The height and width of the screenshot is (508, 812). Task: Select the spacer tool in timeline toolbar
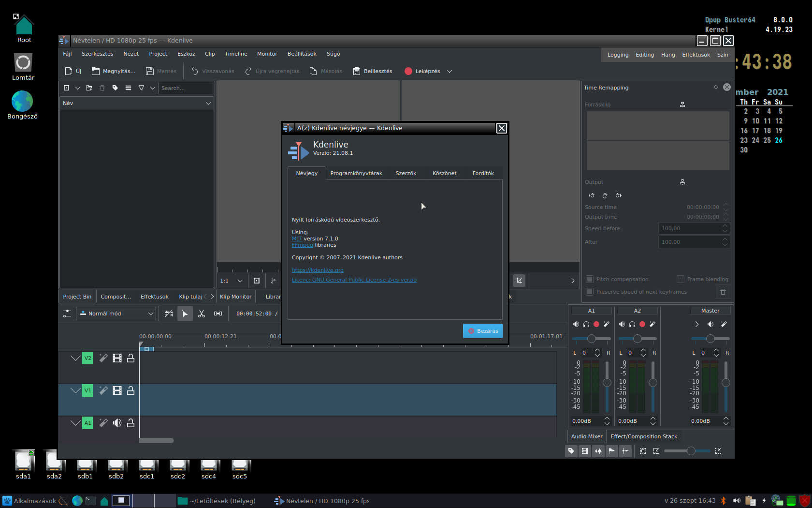click(218, 314)
